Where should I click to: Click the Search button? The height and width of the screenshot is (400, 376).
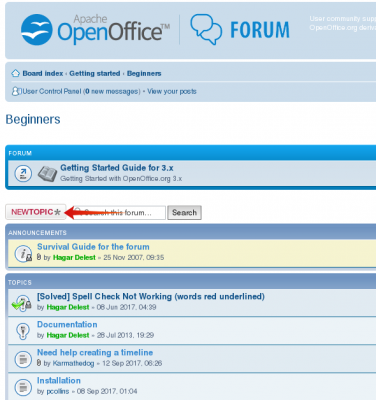click(184, 213)
